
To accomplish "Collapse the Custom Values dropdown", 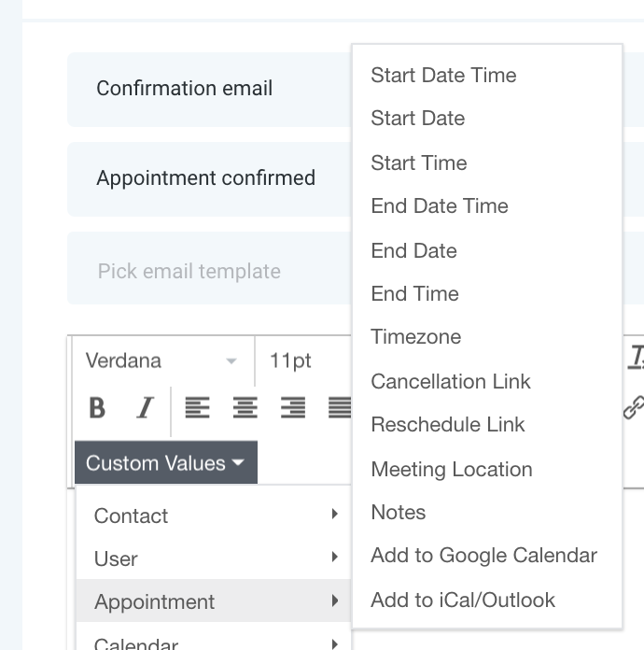I will [166, 462].
